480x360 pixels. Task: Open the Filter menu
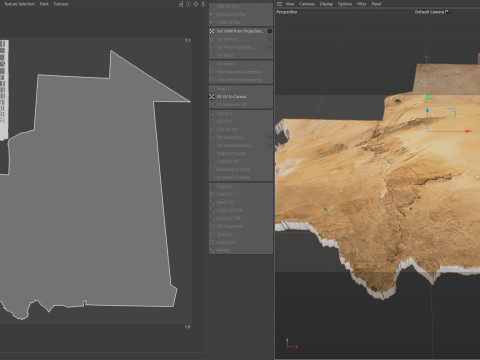pos(362,4)
